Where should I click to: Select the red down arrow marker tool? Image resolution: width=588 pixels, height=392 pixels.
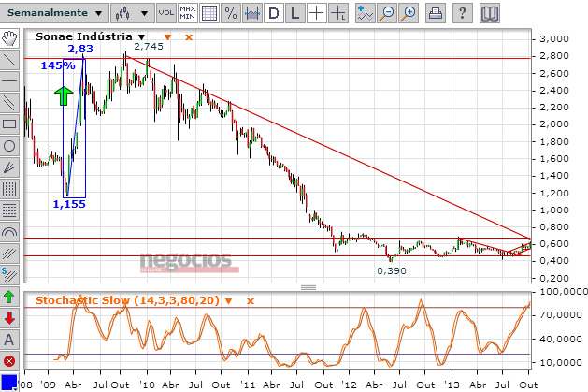[9, 318]
